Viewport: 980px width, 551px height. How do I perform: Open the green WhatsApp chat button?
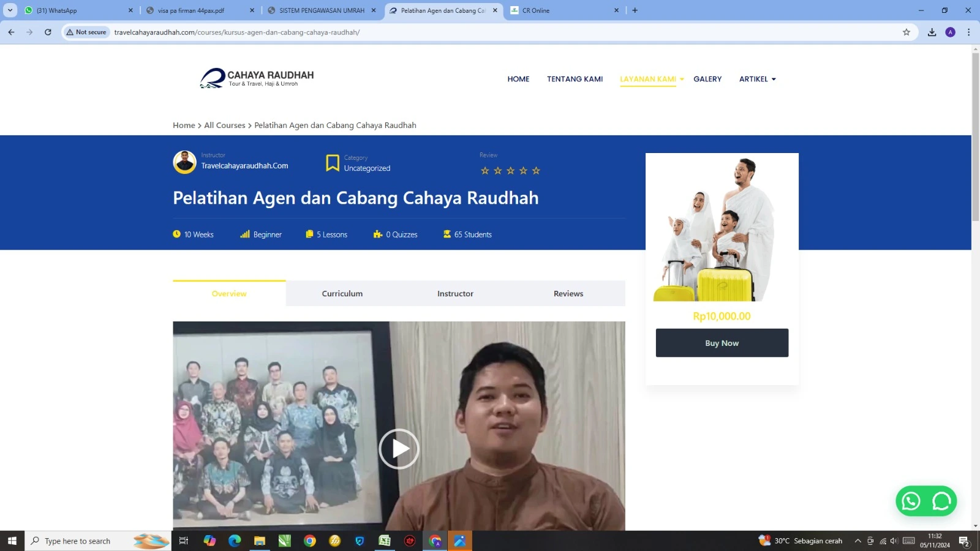click(x=911, y=501)
